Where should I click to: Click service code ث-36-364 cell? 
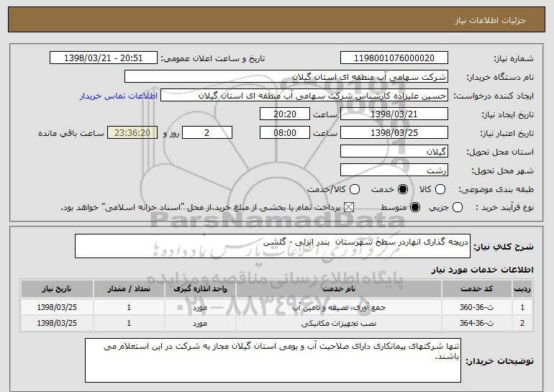[x=476, y=323]
